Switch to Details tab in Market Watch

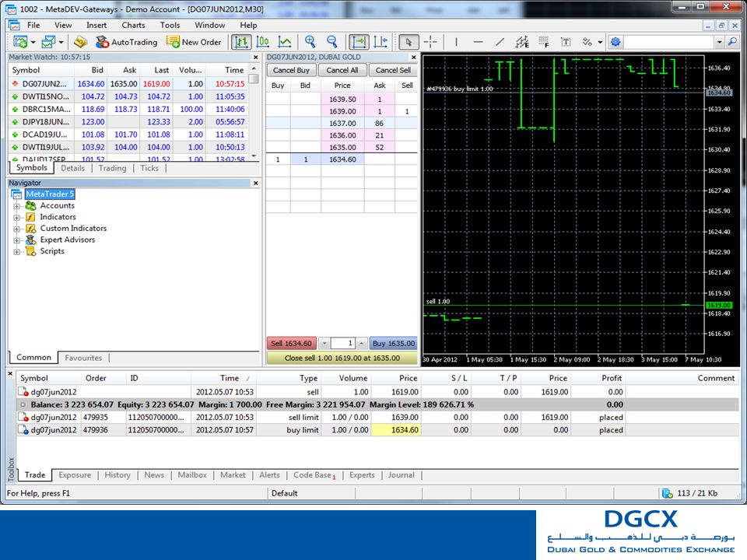pyautogui.click(x=73, y=168)
